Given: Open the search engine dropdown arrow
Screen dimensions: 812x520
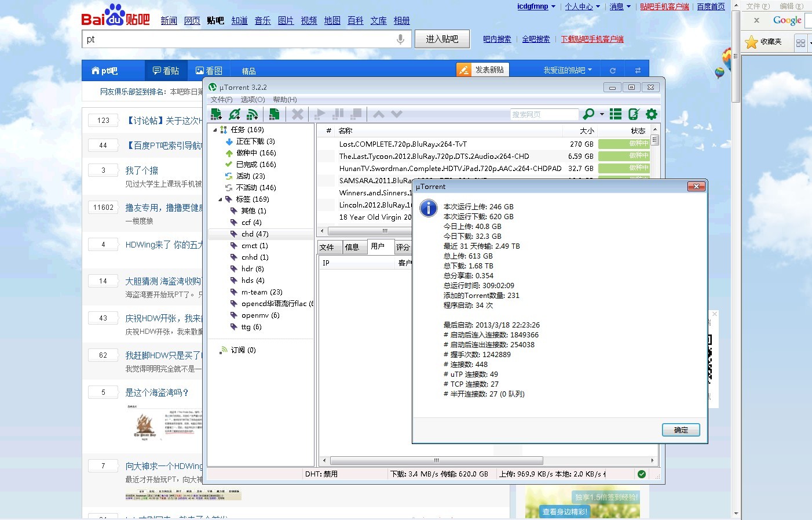Looking at the screenshot, I should tap(602, 114).
